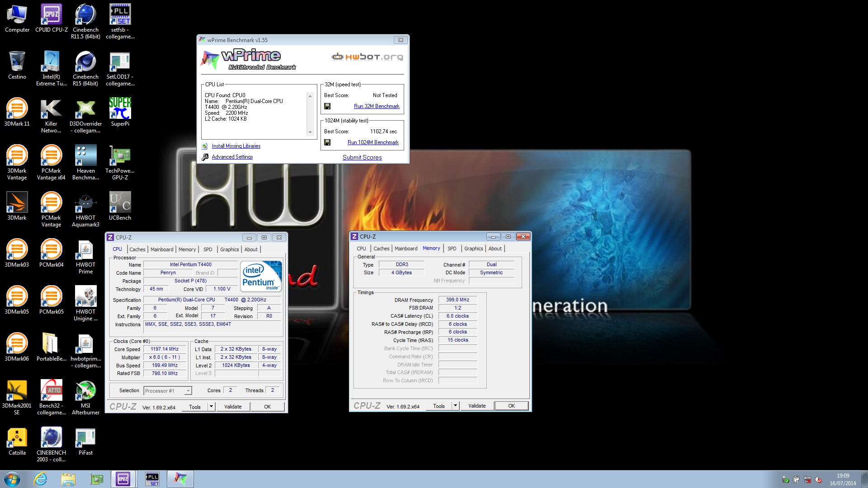The height and width of the screenshot is (488, 868).
Task: Open PiFast desktop shortcut
Action: pyautogui.click(x=85, y=441)
